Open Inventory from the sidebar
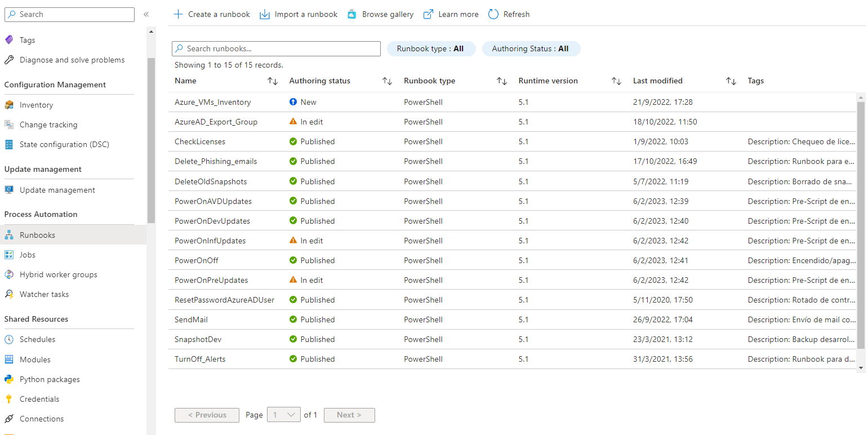 36,105
